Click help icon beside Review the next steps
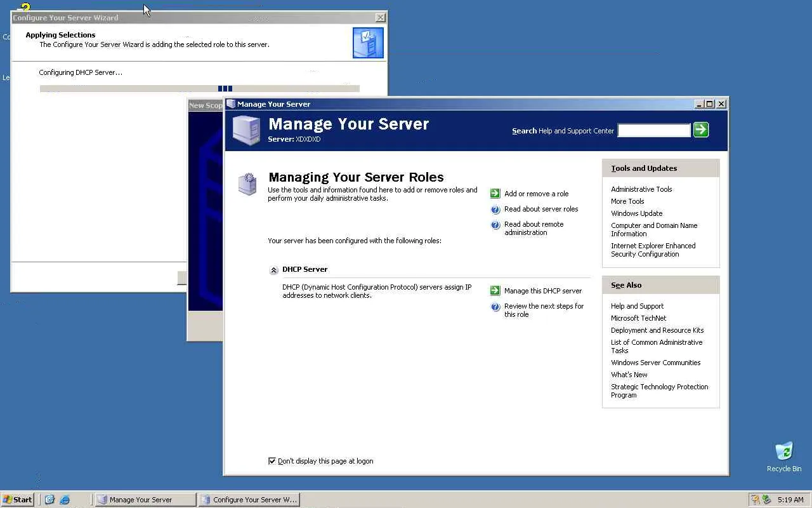The height and width of the screenshot is (508, 812). pos(495,307)
